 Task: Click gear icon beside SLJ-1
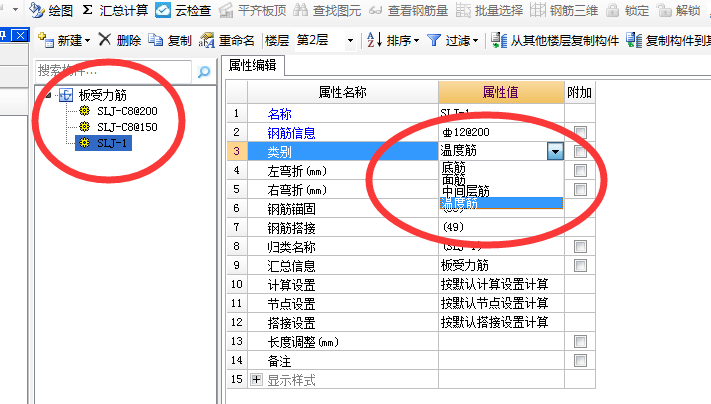[84, 143]
